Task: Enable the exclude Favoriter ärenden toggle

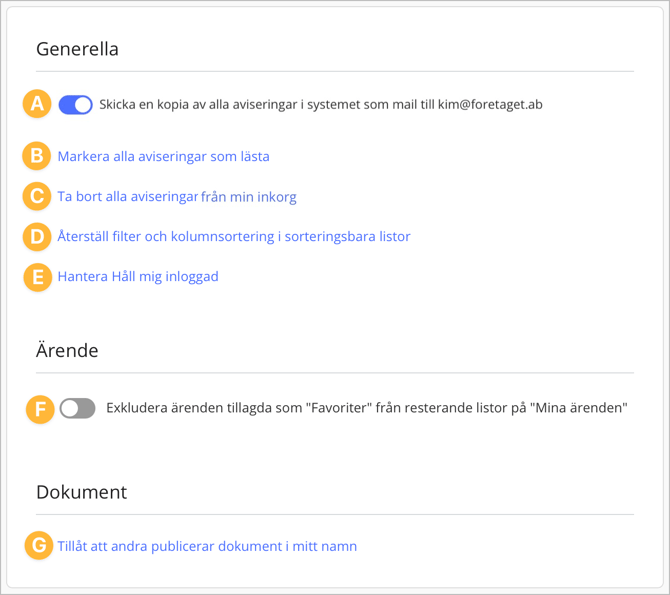Action: 77,408
